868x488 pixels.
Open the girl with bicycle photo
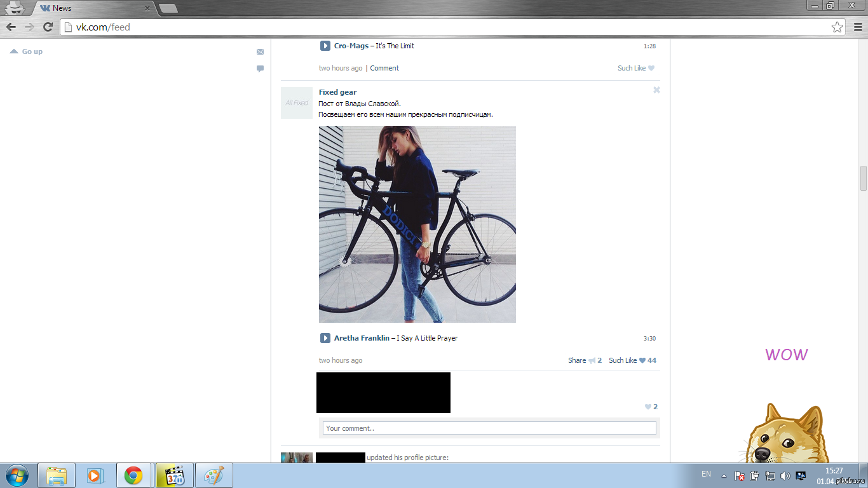(x=417, y=224)
